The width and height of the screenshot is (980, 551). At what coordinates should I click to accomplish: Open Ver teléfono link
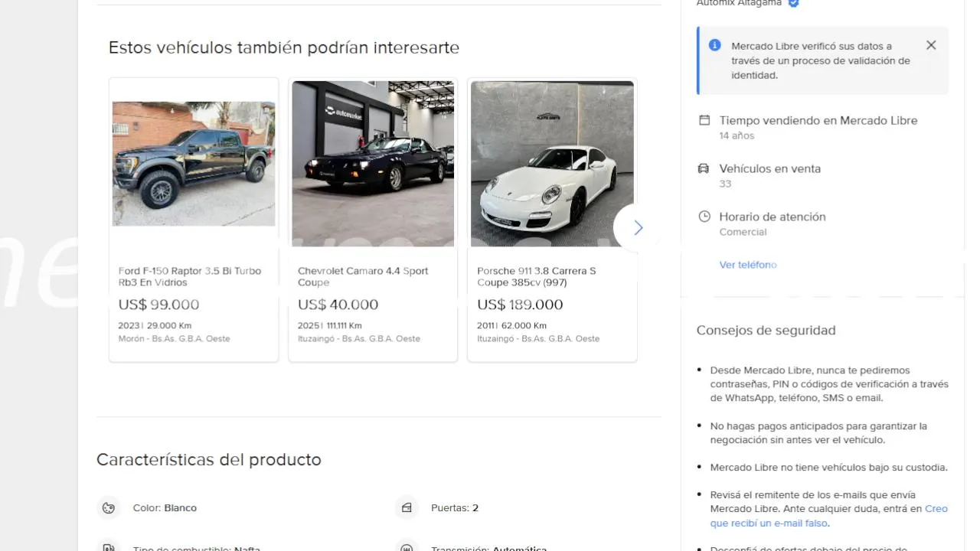[x=748, y=265]
